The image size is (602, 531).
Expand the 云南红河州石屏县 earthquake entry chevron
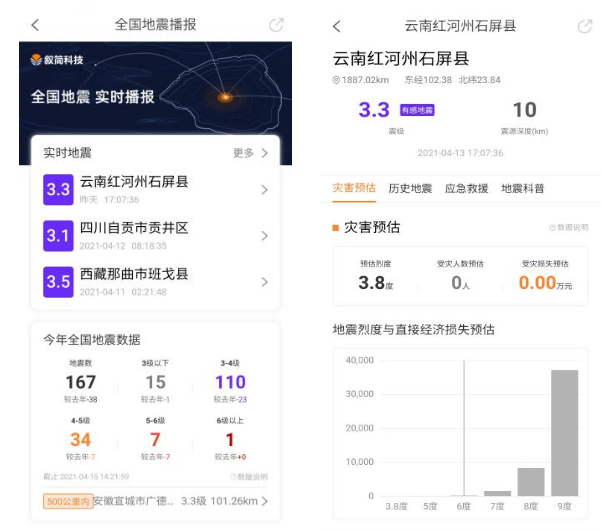[x=264, y=190]
